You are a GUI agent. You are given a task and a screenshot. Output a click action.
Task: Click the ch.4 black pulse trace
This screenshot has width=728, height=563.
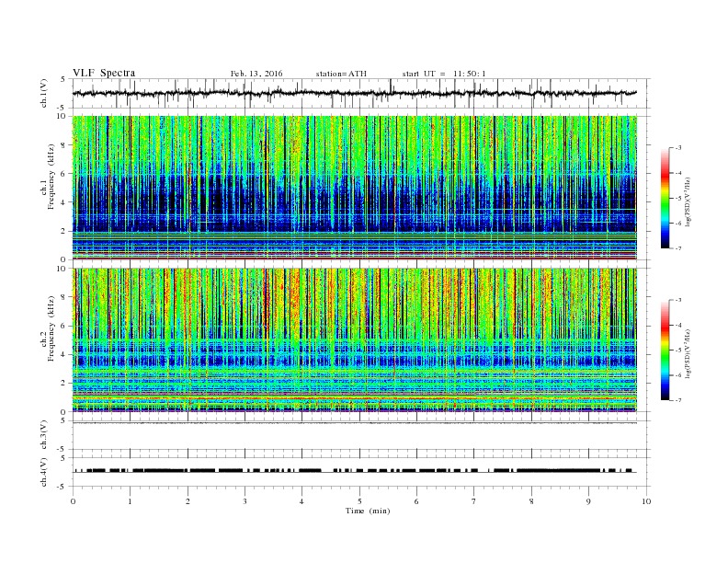coord(354,471)
